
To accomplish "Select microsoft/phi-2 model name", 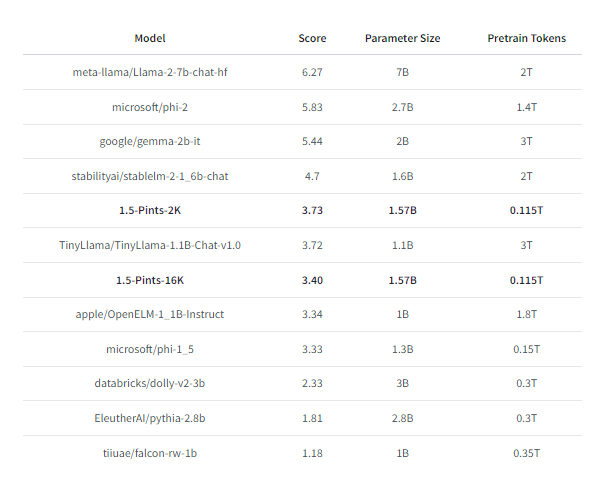I will (150, 107).
